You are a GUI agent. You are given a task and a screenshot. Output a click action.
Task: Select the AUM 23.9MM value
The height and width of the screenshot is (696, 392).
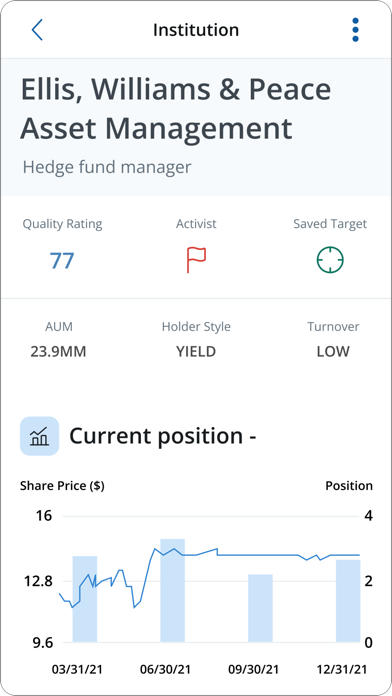tap(58, 352)
